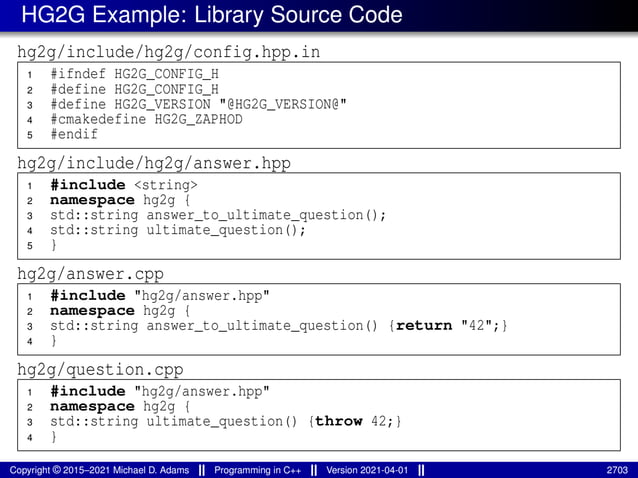Image resolution: width=638 pixels, height=478 pixels.
Task: Select the file path hg2g/include/hg2g/config.hpp.in
Action: click(x=168, y=52)
